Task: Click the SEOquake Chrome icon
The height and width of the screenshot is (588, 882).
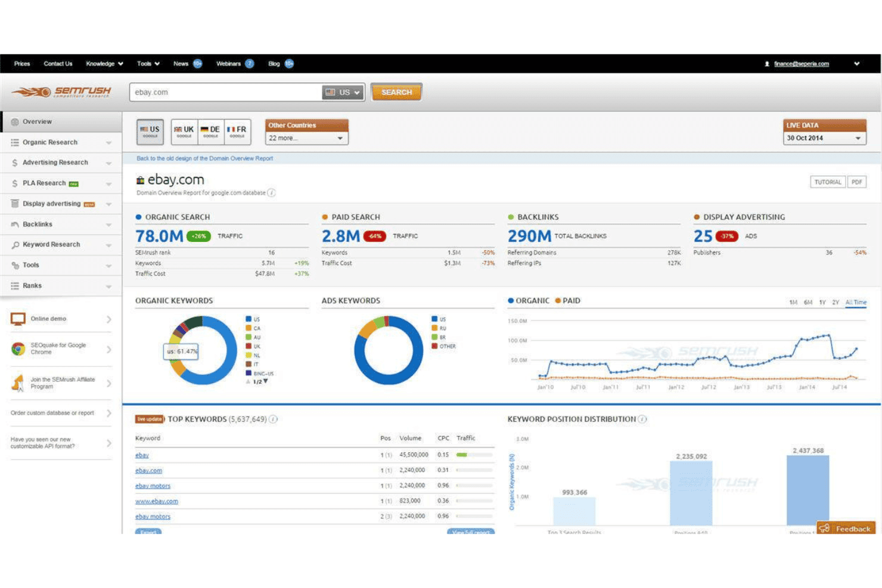Action: click(x=18, y=349)
